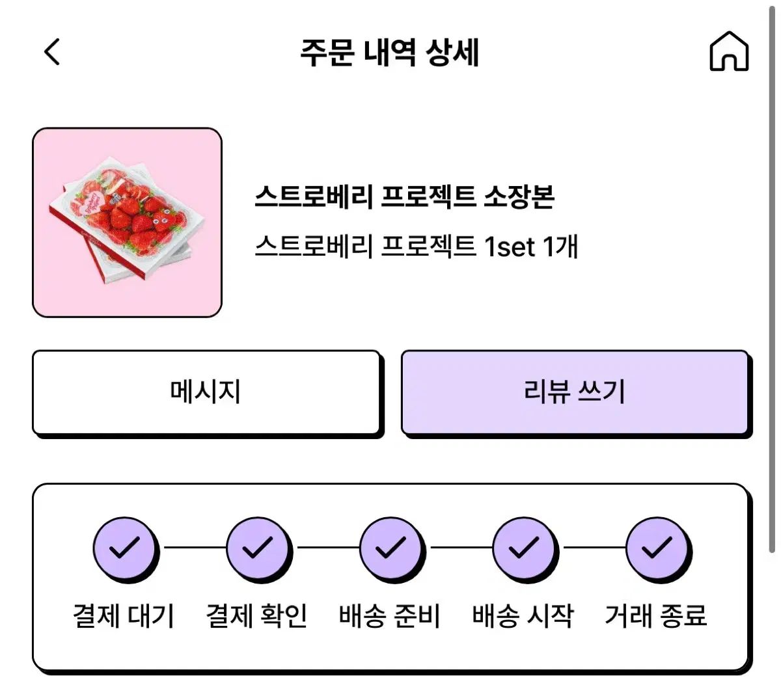Tap the 메시지 button
The height and width of the screenshot is (700, 781).
pyautogui.click(x=206, y=392)
